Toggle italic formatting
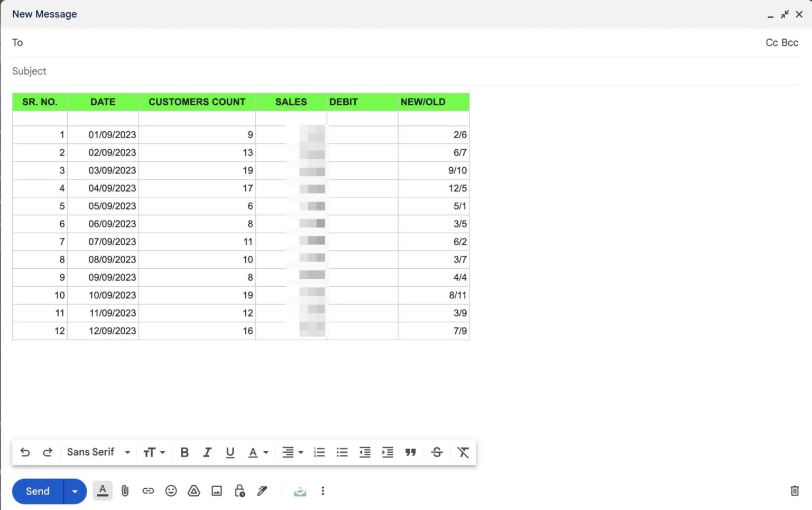 [207, 452]
